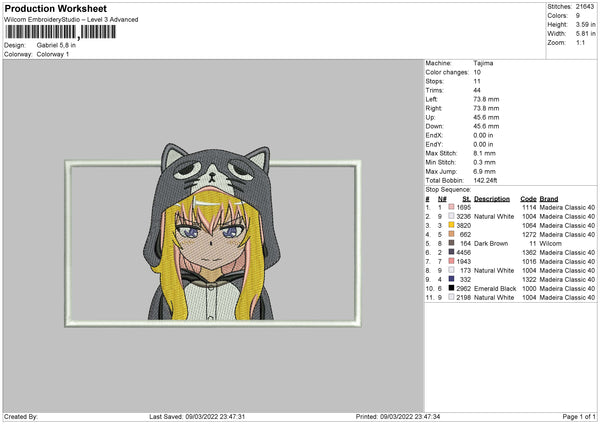The width and height of the screenshot is (600, 424).
Task: Click the "St." column header
Action: coord(466,199)
